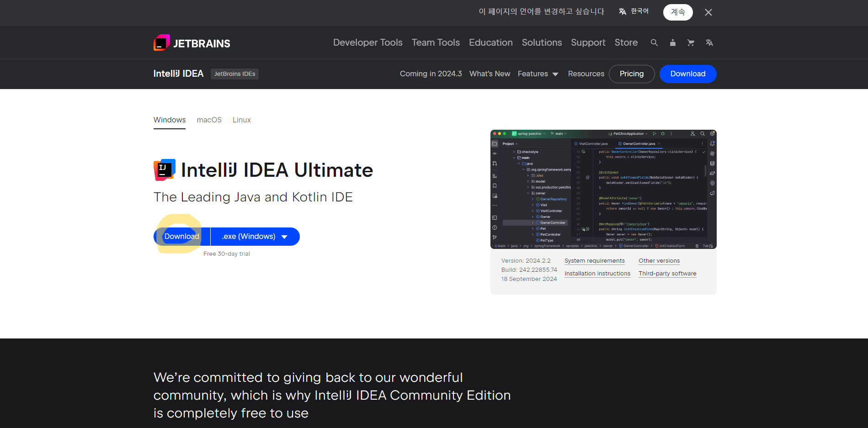Click the 계속 continue button
The height and width of the screenshot is (428, 868).
678,12
